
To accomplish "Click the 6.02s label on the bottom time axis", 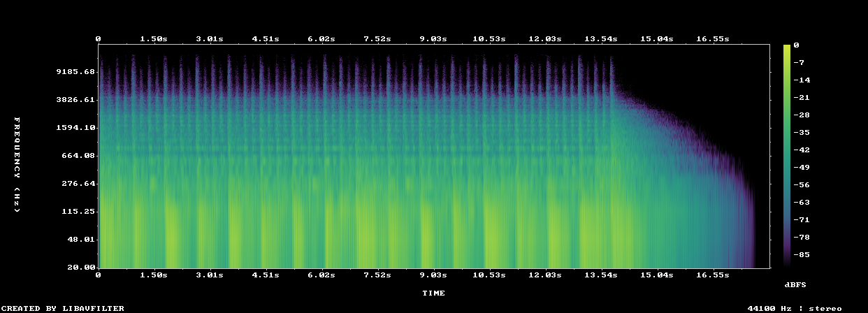I will pyautogui.click(x=322, y=275).
